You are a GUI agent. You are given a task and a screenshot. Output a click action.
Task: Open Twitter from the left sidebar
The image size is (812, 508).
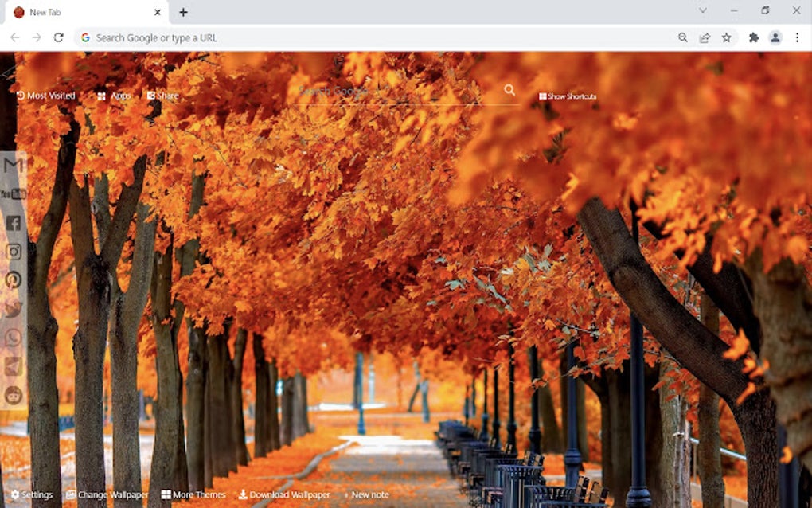point(13,309)
